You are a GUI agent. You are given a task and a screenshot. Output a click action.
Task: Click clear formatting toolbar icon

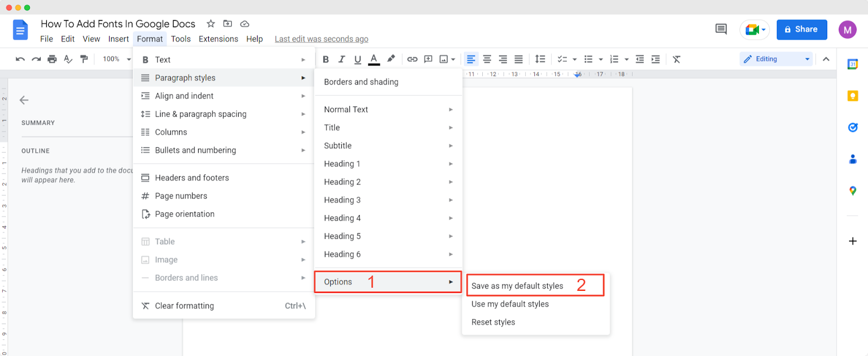pyautogui.click(x=676, y=59)
